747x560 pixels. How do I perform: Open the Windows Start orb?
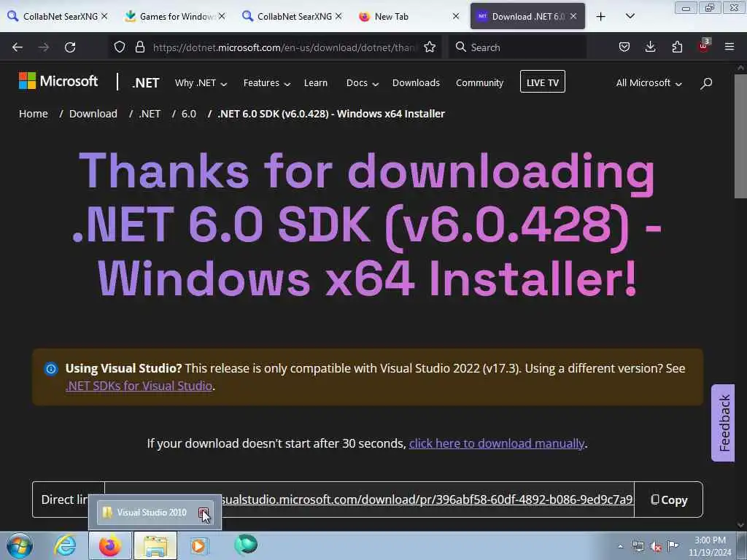[x=20, y=545]
